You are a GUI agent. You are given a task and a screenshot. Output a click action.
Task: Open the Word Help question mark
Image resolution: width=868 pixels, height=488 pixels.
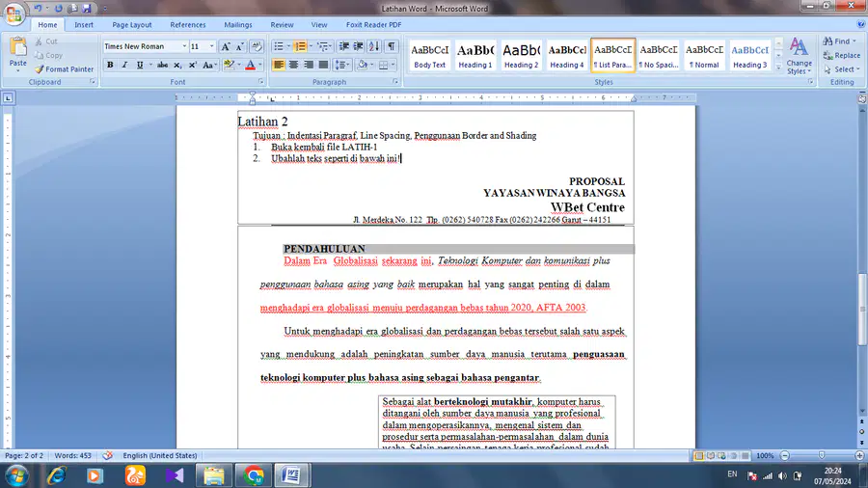(861, 24)
